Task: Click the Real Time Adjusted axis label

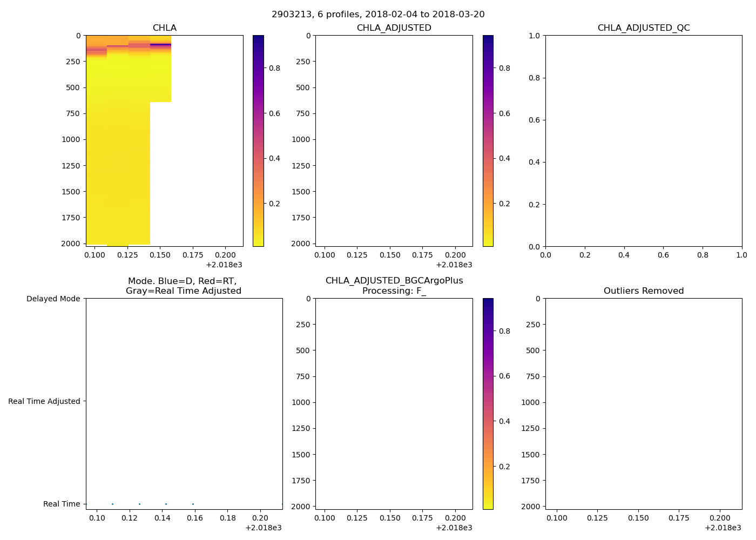Action: tap(44, 401)
